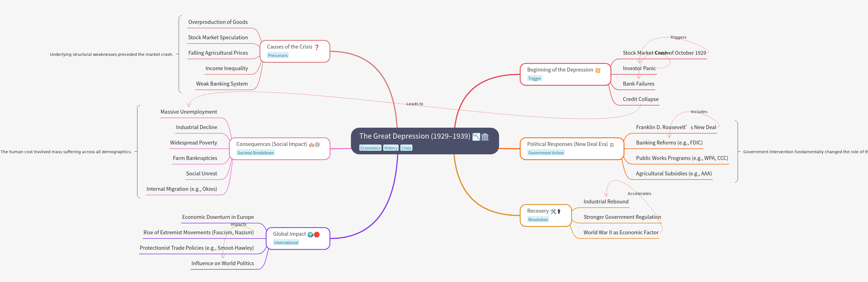This screenshot has height=282, width=868.
Task: Click the scales icon on Political Responses node
Action: (612, 145)
